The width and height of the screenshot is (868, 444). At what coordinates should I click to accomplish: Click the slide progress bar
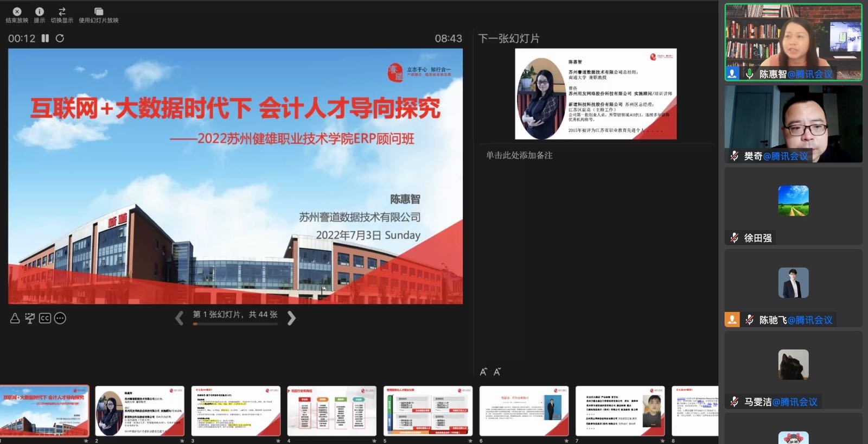point(235,324)
